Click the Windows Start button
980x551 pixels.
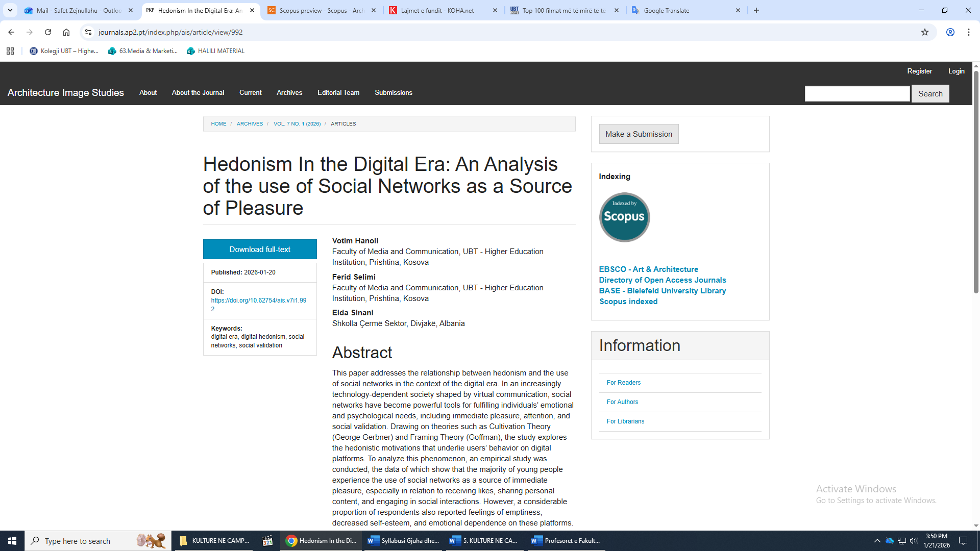pyautogui.click(x=12, y=541)
